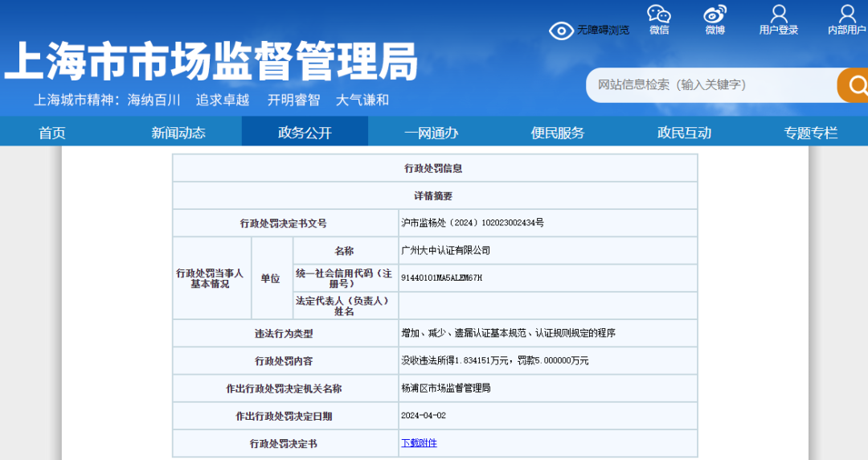
Task: Click the company name 广州大中认证有限公司
Action: (x=445, y=251)
